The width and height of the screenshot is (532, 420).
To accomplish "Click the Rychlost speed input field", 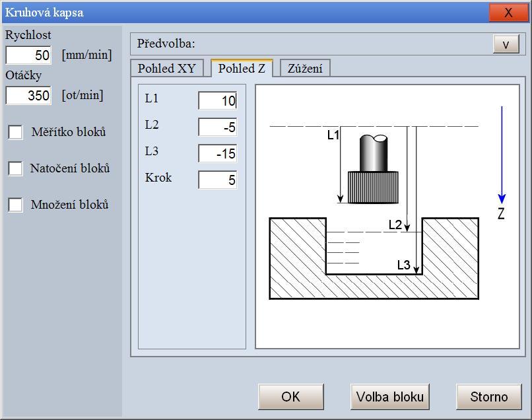I will pos(28,55).
